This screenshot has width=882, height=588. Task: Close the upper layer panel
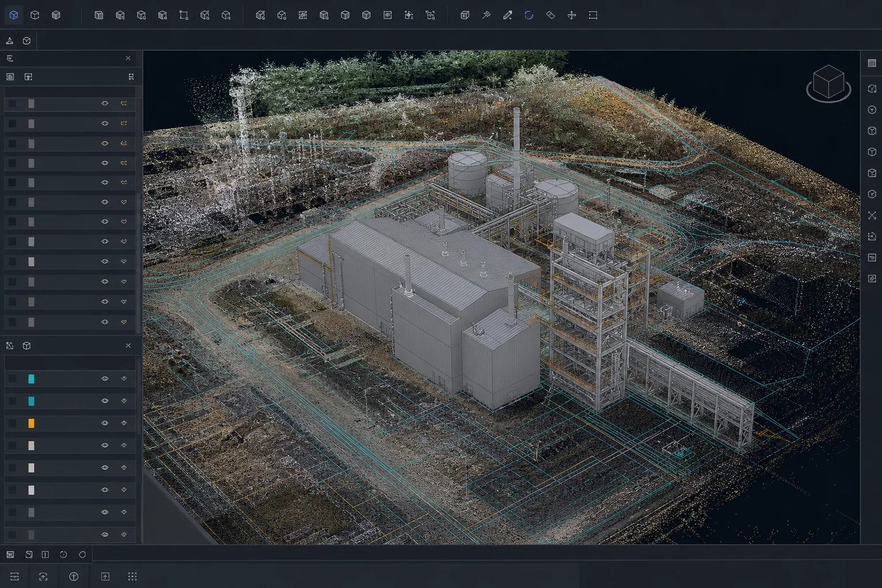[128, 58]
